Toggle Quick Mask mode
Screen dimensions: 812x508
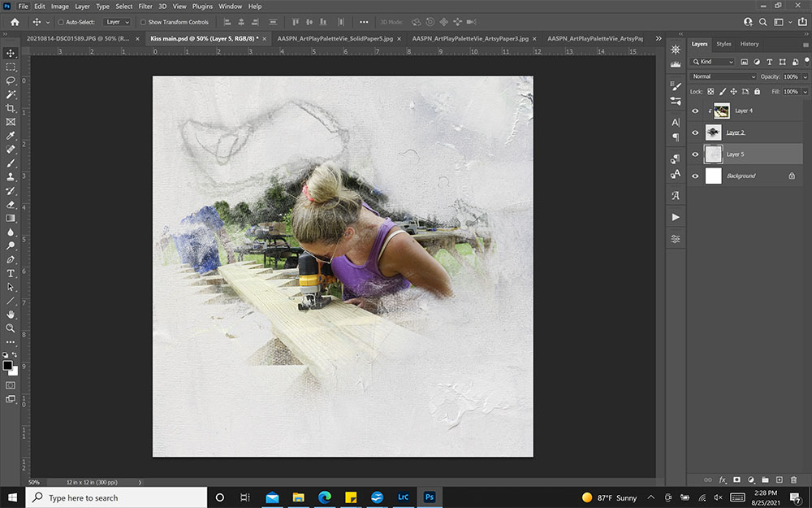(x=11, y=385)
